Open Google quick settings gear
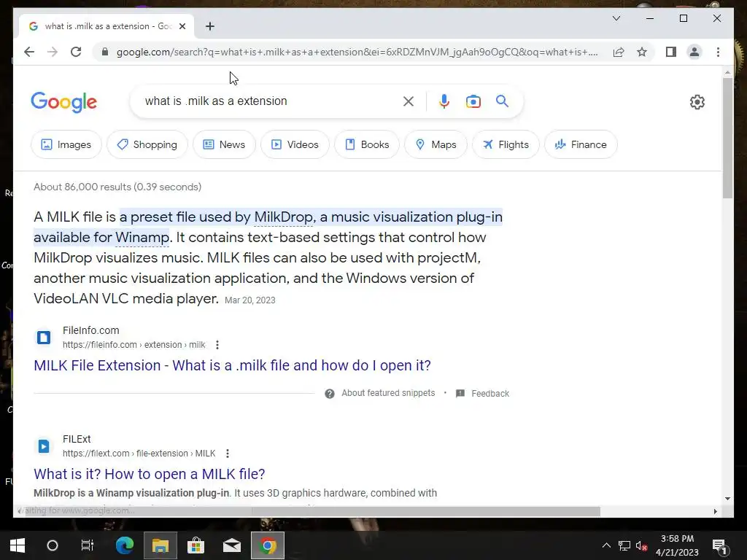Image resolution: width=747 pixels, height=560 pixels. 697,102
